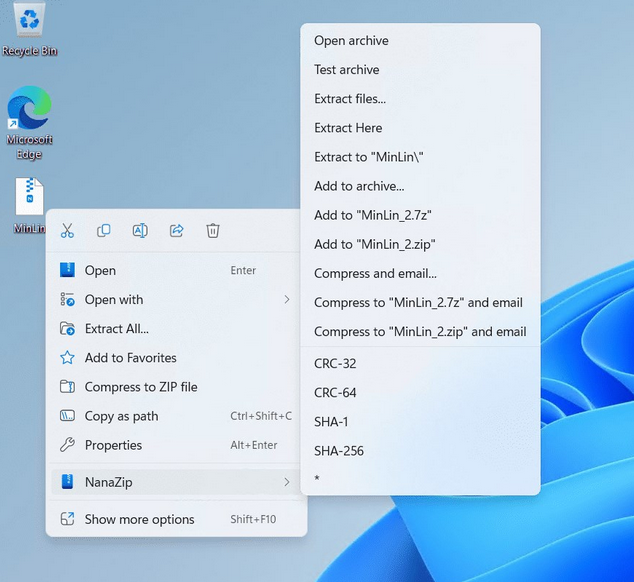The image size is (634, 582).
Task: Select the Recycle Bin desktop icon
Action: 29,30
